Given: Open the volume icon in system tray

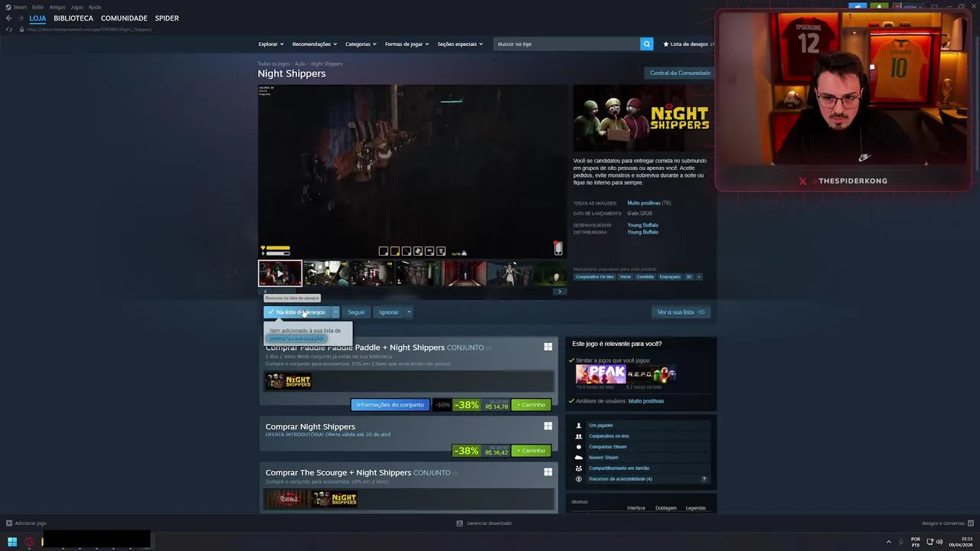Looking at the screenshot, I should (941, 542).
